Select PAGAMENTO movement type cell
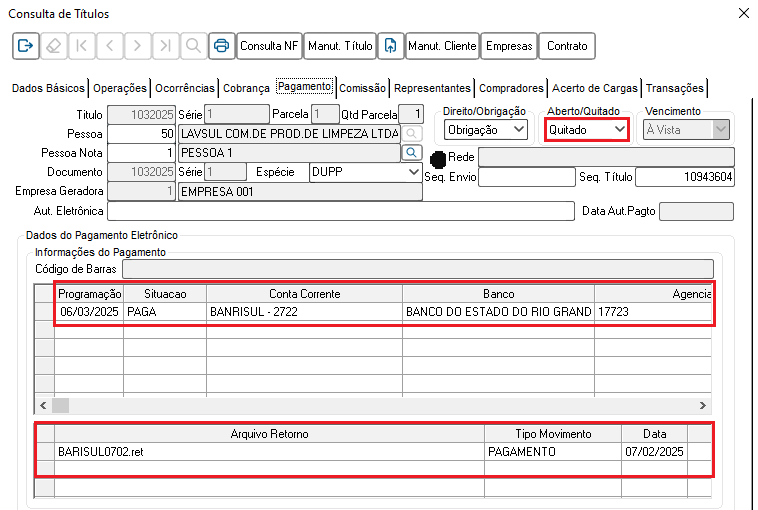 tap(553, 452)
